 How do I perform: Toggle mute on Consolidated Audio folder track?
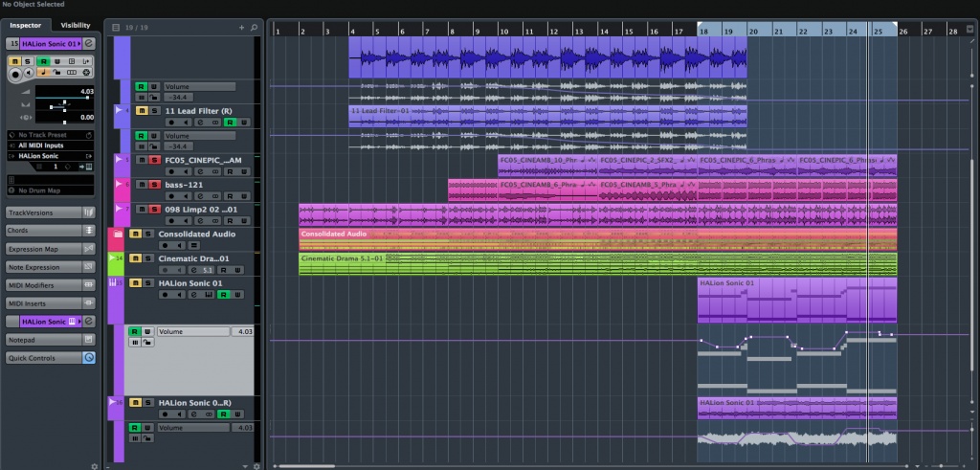tap(135, 234)
